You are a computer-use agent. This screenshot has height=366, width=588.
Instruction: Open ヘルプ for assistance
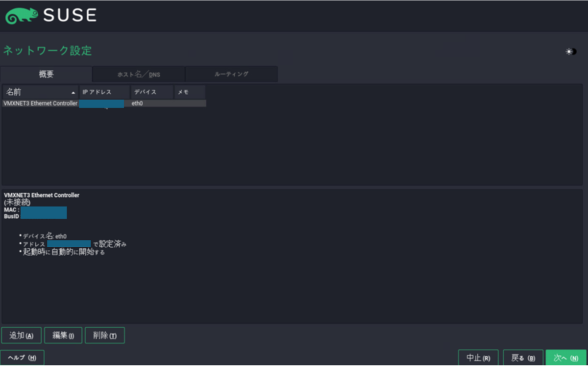(x=23, y=357)
